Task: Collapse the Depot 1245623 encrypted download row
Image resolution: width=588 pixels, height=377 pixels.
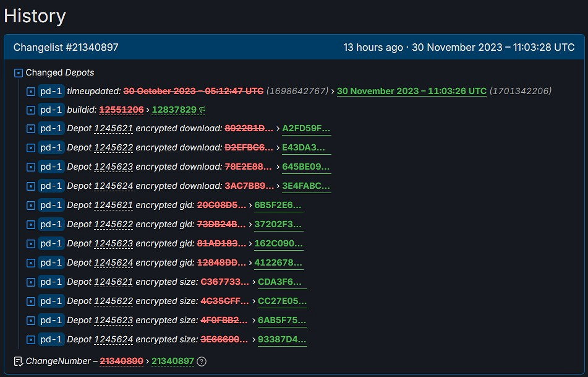Action: tap(30, 167)
